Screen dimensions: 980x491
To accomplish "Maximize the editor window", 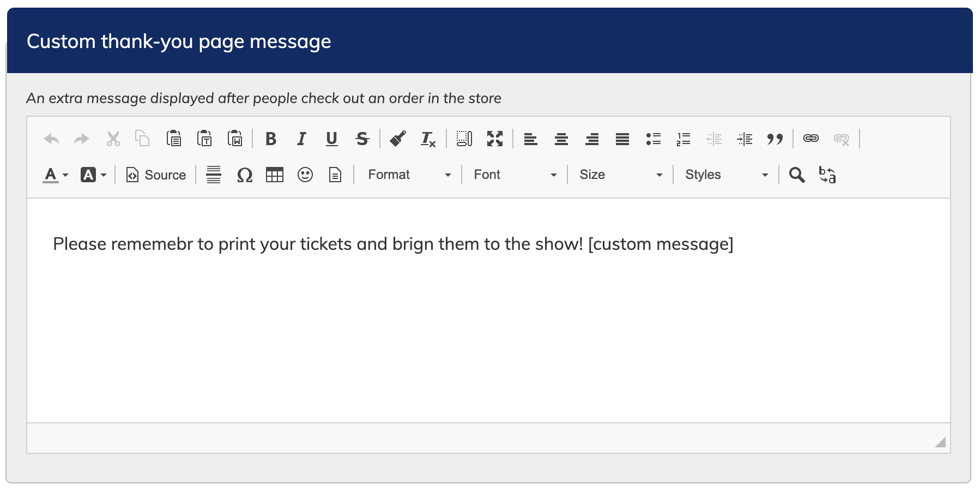I will coord(494,139).
